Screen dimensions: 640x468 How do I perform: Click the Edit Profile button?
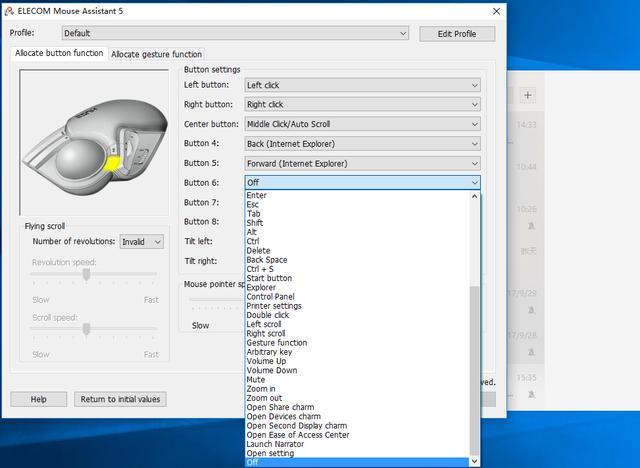coord(457,33)
